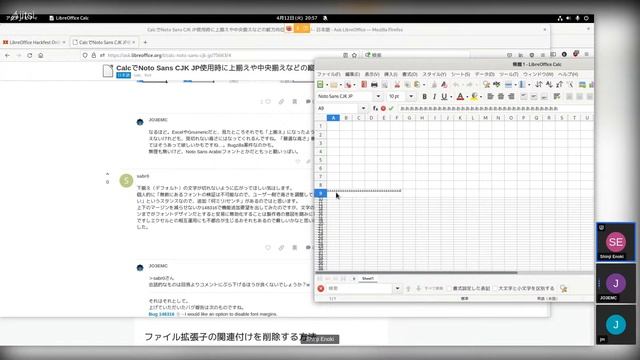Open the データ menu in Calc
Image resolution: width=640 pixels, height=360 pixels.
coord(484,74)
